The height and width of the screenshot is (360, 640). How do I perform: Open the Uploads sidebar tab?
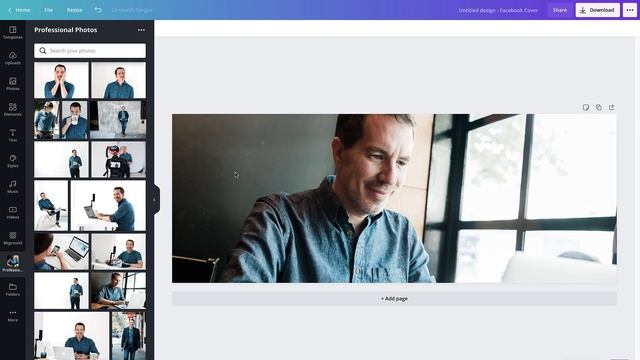(13, 58)
